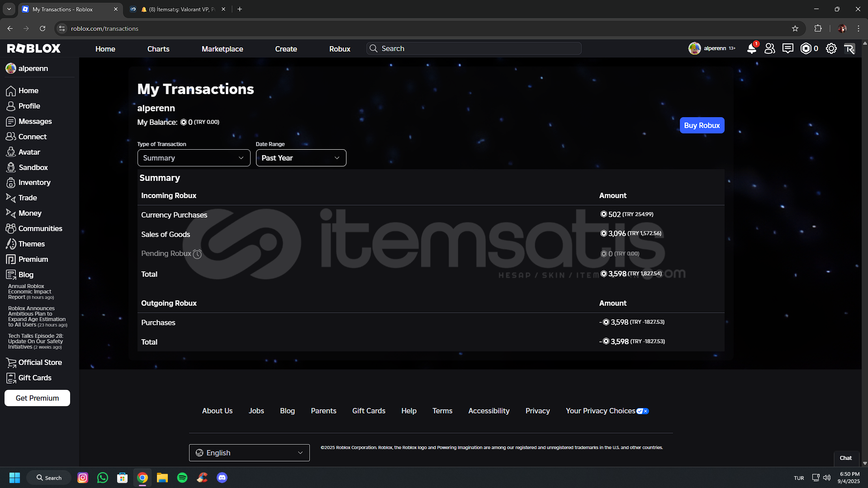Click the Windows taskbar Search box

[x=49, y=478]
